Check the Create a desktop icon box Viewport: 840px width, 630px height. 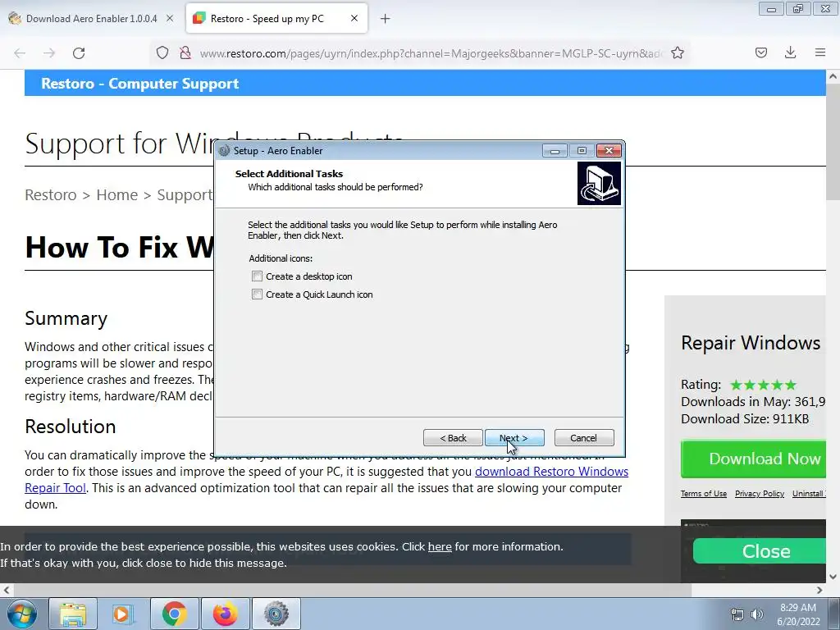tap(257, 276)
